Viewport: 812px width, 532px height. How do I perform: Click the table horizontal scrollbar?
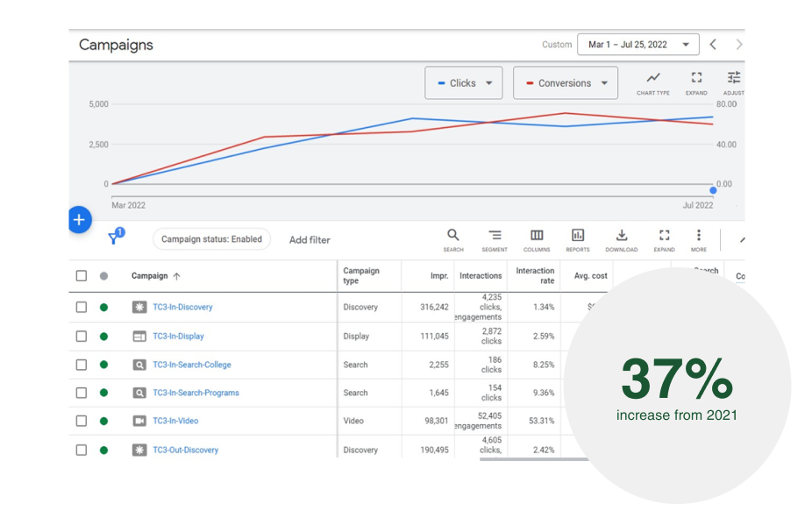(533, 458)
